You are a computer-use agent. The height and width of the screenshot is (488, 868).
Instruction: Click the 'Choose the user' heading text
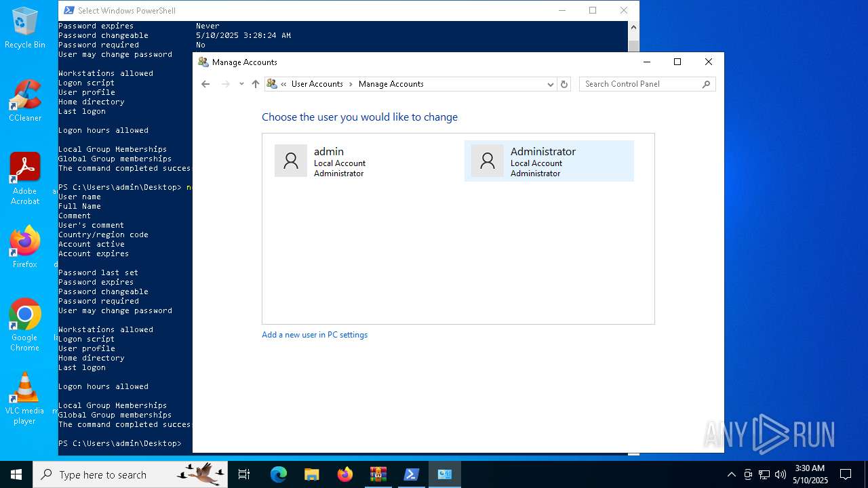click(360, 117)
